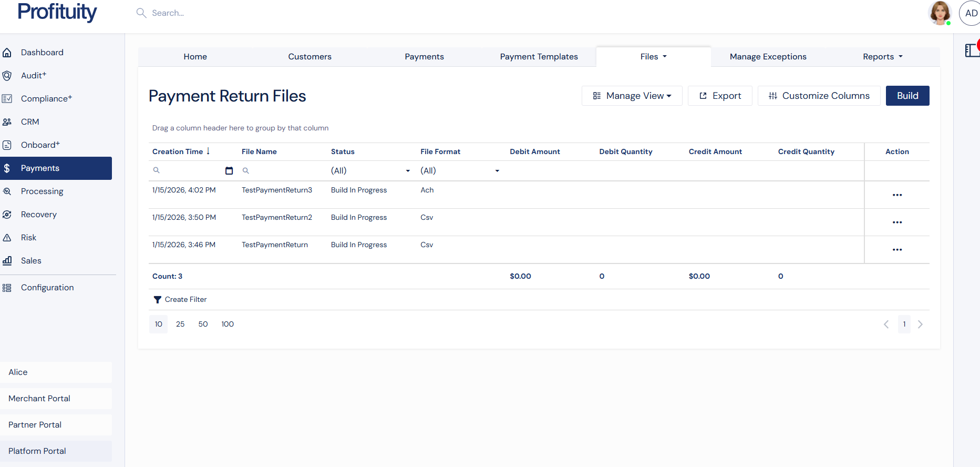This screenshot has height=467, width=980.
Task: Click the Risk warning triangle icon
Action: pyautogui.click(x=7, y=238)
